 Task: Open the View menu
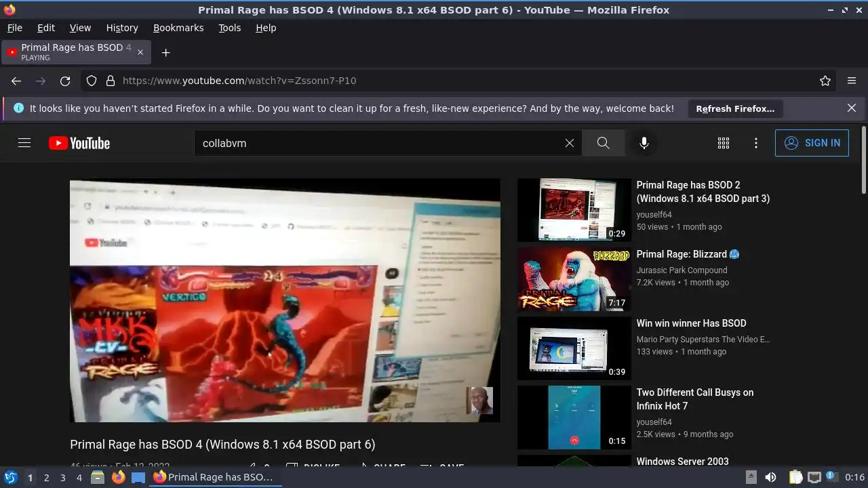(x=80, y=28)
